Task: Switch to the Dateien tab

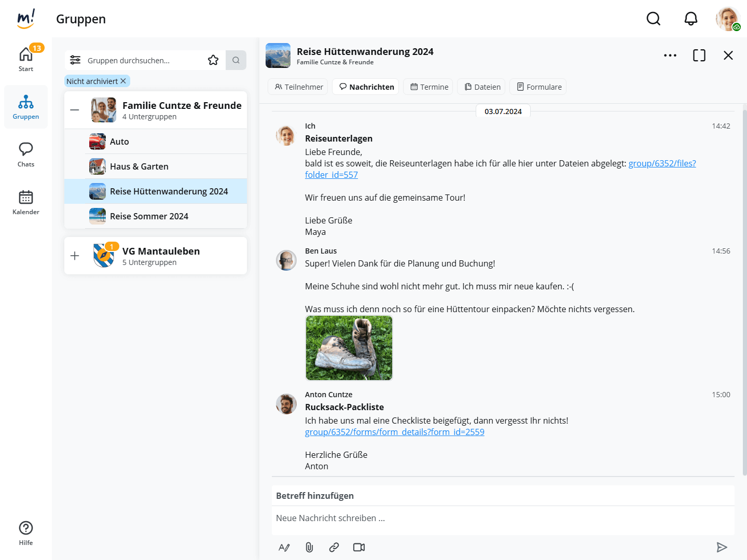Action: (x=482, y=87)
